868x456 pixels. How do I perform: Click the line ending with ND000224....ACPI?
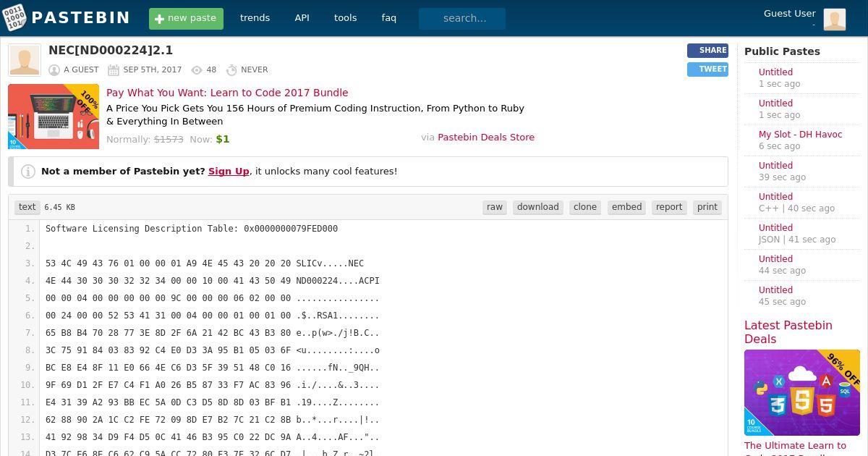pyautogui.click(x=213, y=281)
